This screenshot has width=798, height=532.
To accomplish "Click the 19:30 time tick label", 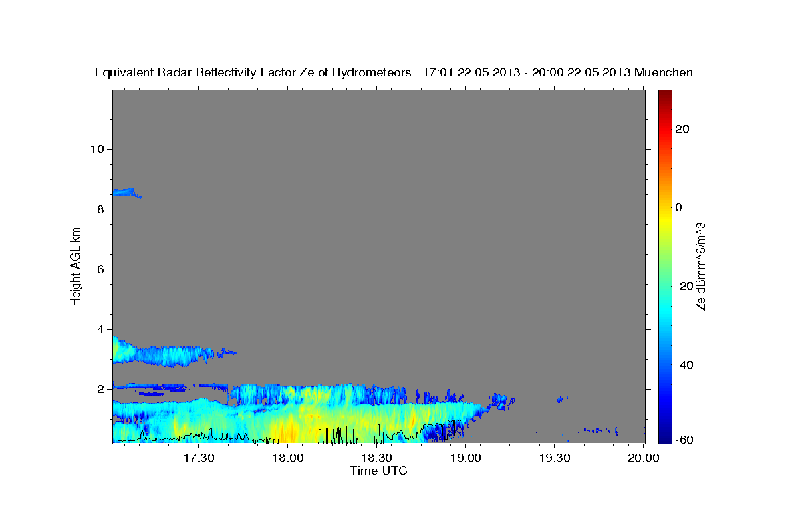I will [554, 458].
